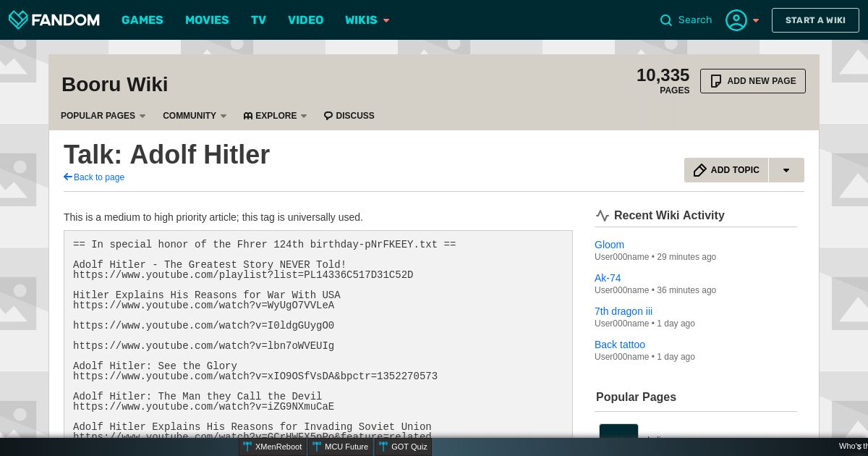Open the Discuss link
The image size is (868, 456).
(349, 116)
